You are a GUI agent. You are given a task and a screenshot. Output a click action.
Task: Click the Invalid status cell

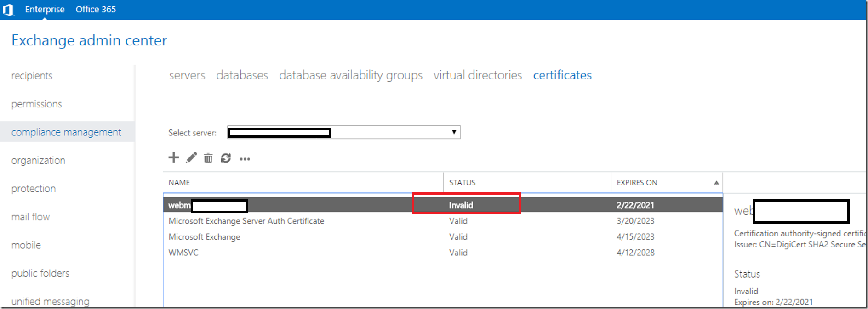tap(461, 205)
